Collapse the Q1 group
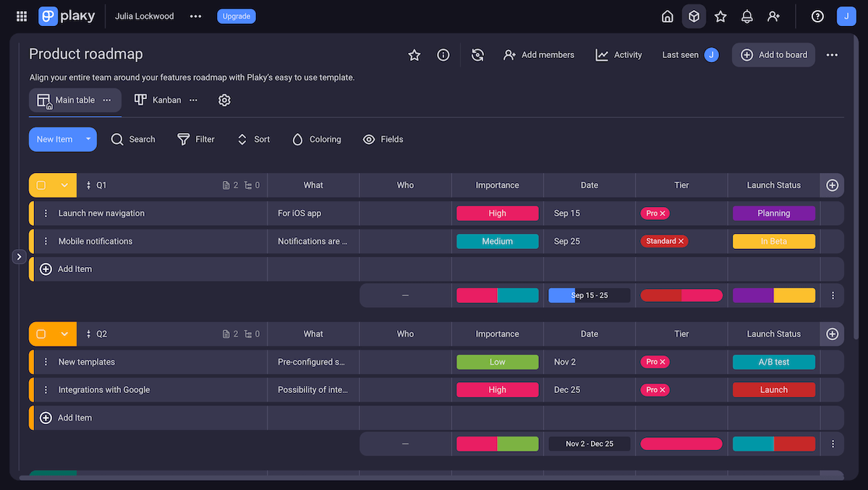This screenshot has width=868, height=490. click(65, 185)
